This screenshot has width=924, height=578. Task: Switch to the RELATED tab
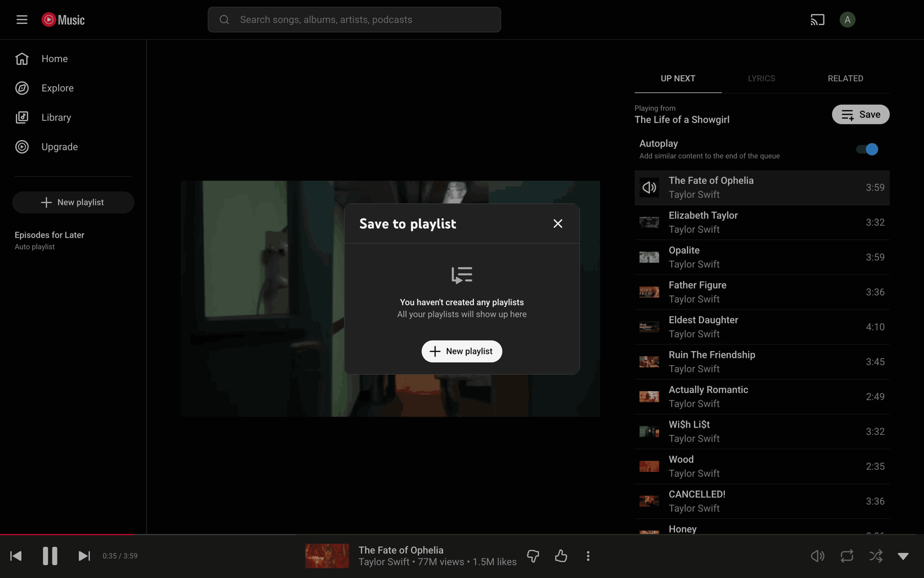pos(845,79)
